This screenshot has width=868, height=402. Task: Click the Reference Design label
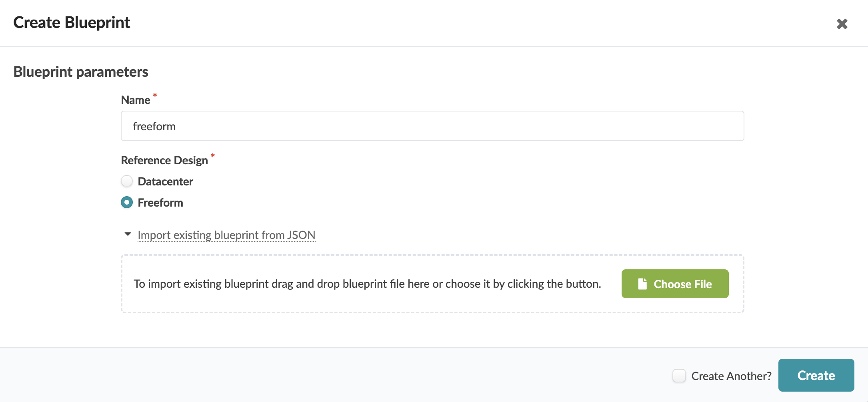point(164,160)
